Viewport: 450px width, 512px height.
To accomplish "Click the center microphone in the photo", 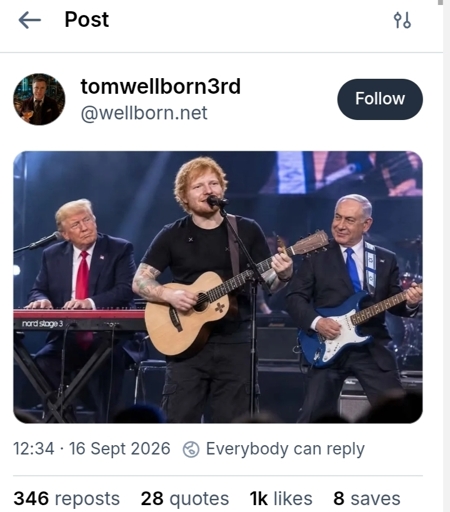I will [x=217, y=201].
